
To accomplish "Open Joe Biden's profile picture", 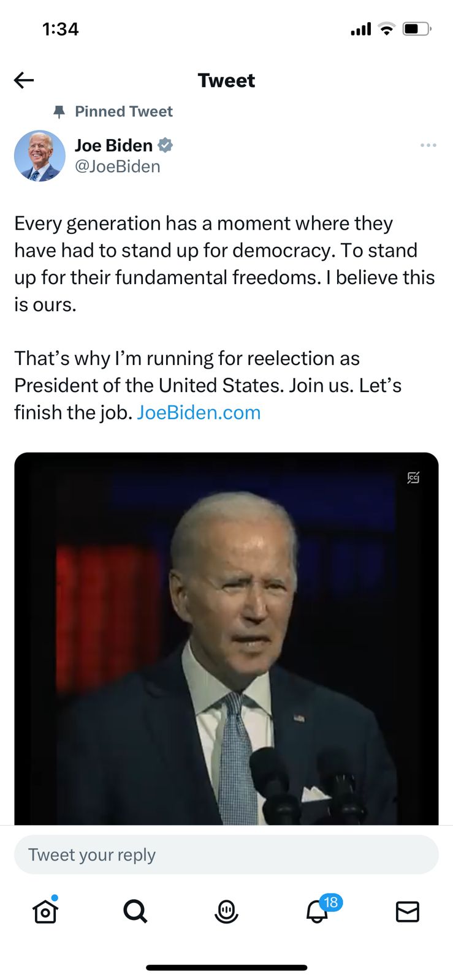I will click(x=40, y=156).
